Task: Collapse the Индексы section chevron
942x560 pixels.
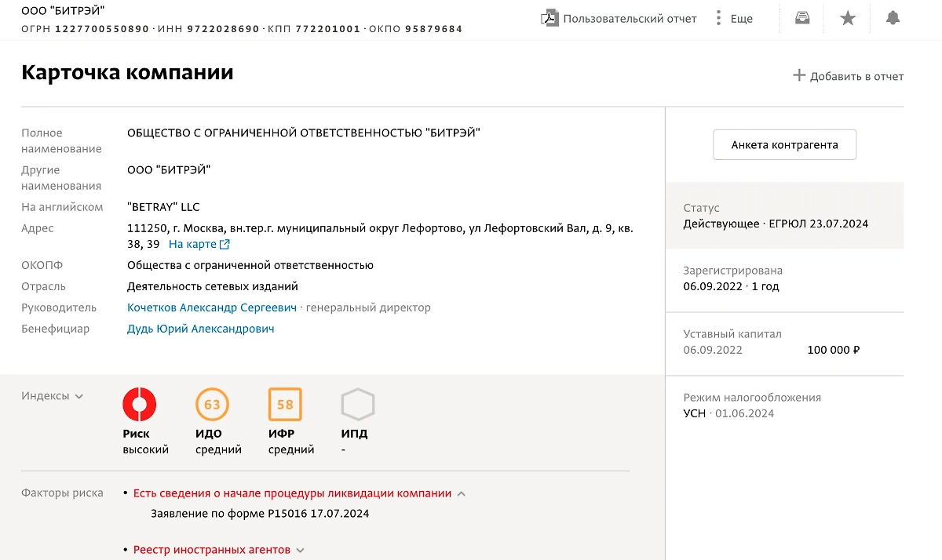Action: click(78, 396)
